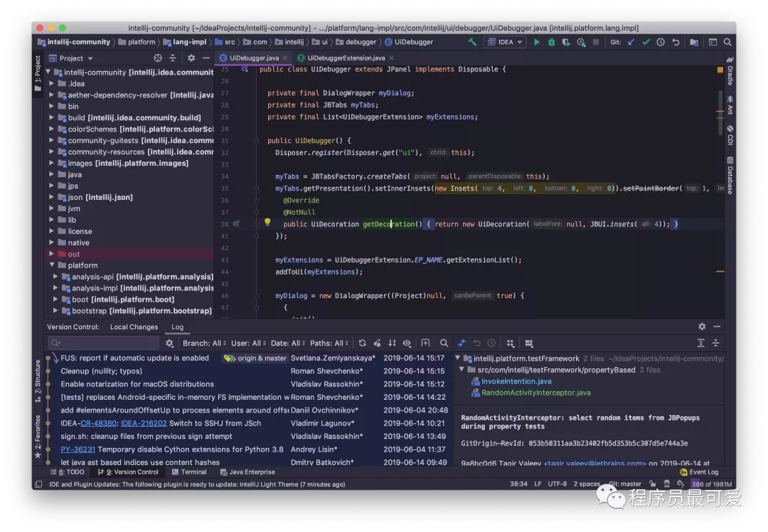Click the Git: master branch widget
This screenshot has width=768, height=532.
pos(625,484)
